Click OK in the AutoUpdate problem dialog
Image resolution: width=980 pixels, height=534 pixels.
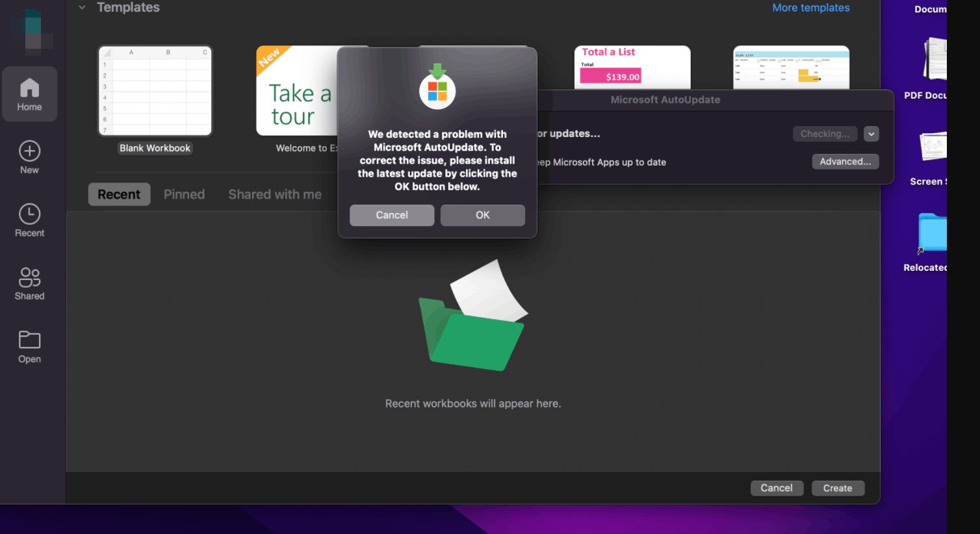(482, 215)
